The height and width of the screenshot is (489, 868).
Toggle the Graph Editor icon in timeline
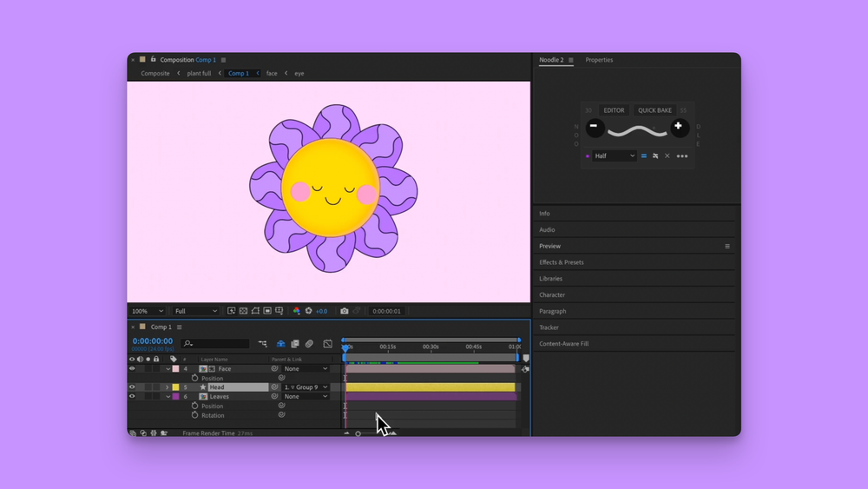point(327,344)
